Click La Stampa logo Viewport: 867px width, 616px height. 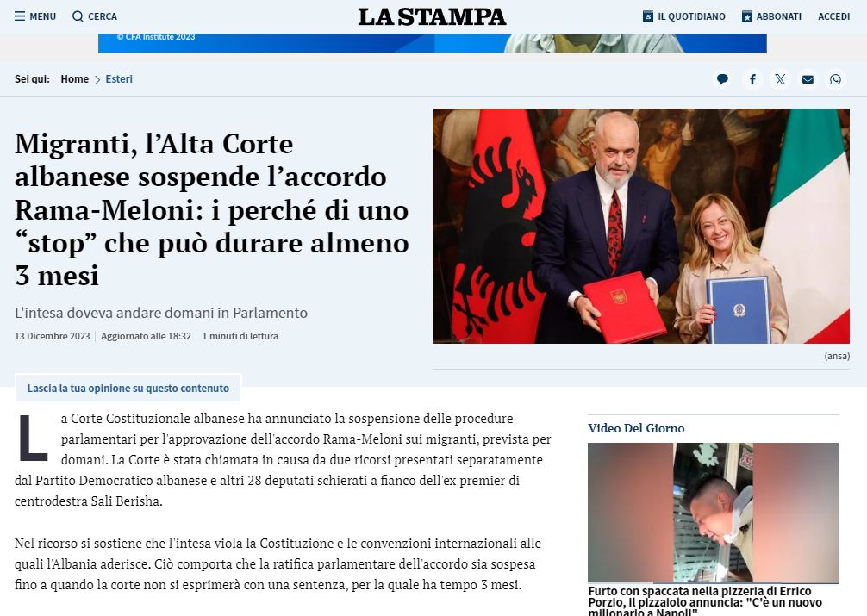pos(432,16)
